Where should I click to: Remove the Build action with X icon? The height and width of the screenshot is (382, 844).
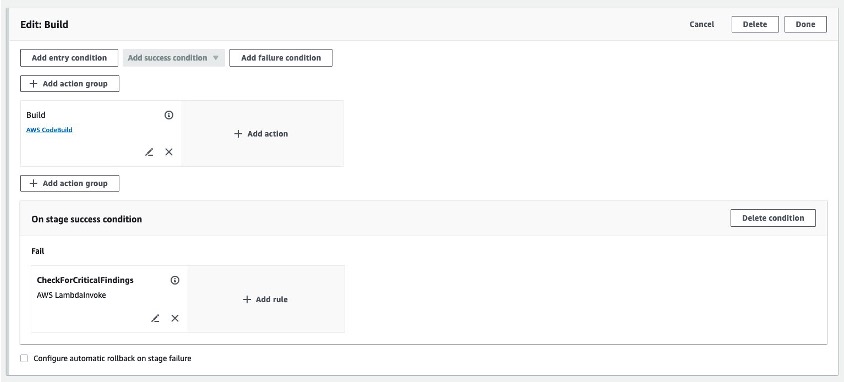click(x=169, y=152)
